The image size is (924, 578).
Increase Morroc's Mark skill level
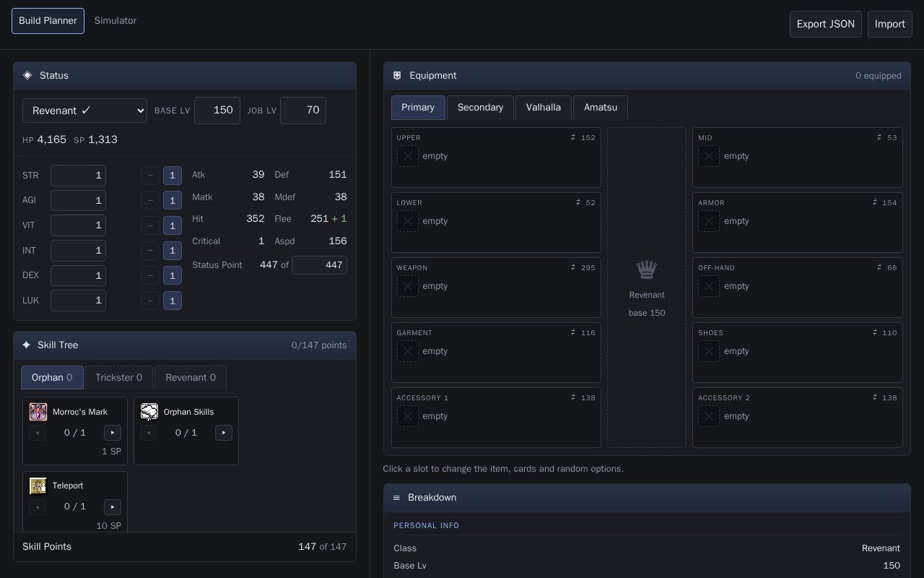click(x=113, y=433)
